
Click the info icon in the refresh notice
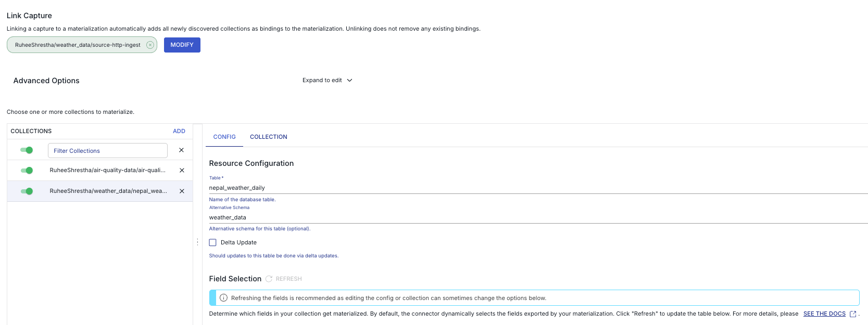tap(223, 298)
